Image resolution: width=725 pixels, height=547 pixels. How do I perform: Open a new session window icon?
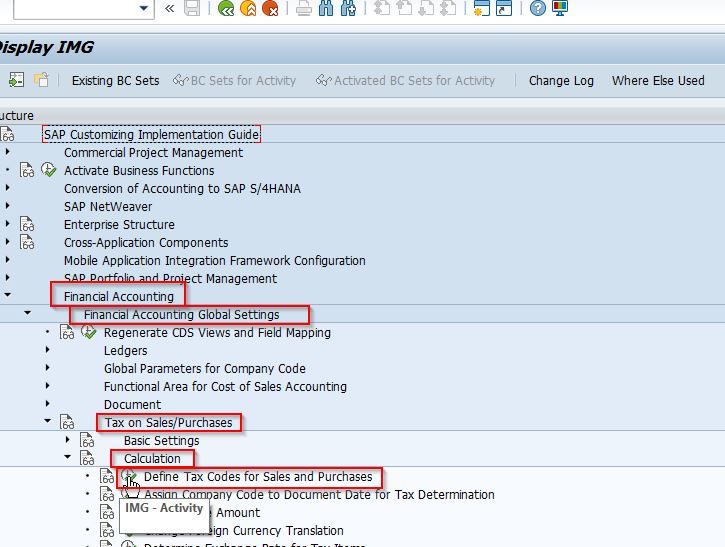[481, 8]
